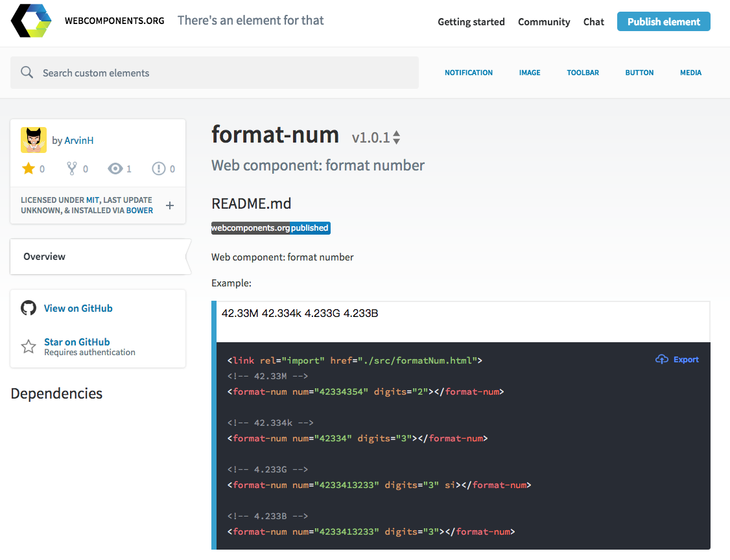Viewport: 730px width, 560px height.
Task: Click the format-num page heading
Action: [275, 135]
